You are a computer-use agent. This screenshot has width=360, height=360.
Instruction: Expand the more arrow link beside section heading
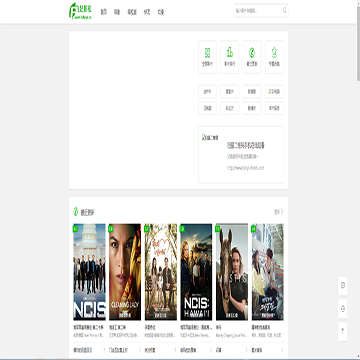click(278, 212)
